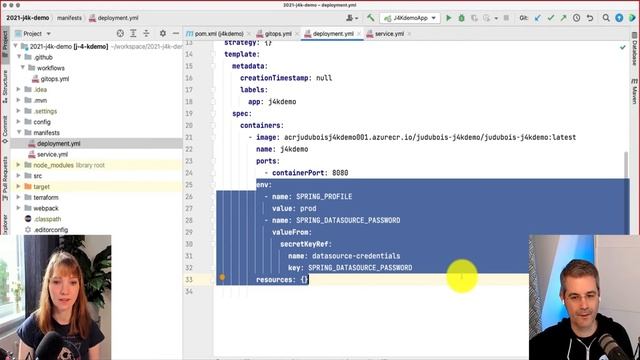Open Project panel settings gear

162,33
